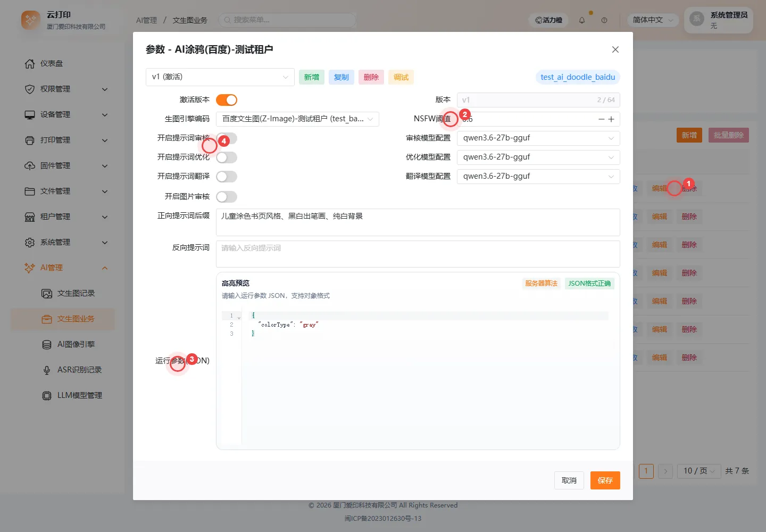Screen dimensions: 766x532
Task: Click the 云打印 app logo
Action: tap(31, 20)
